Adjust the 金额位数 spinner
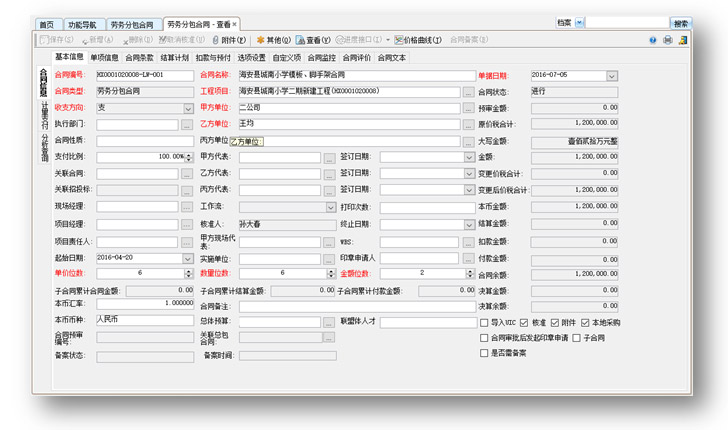Image resolution: width=728 pixels, height=430 pixels. 470,274
